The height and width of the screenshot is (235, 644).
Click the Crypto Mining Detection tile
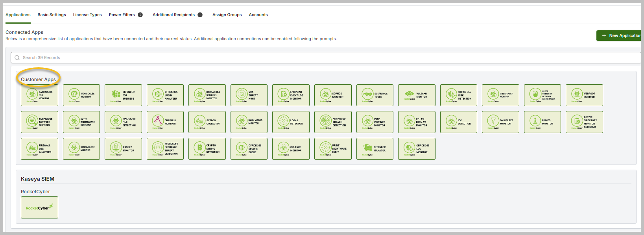coord(207,149)
